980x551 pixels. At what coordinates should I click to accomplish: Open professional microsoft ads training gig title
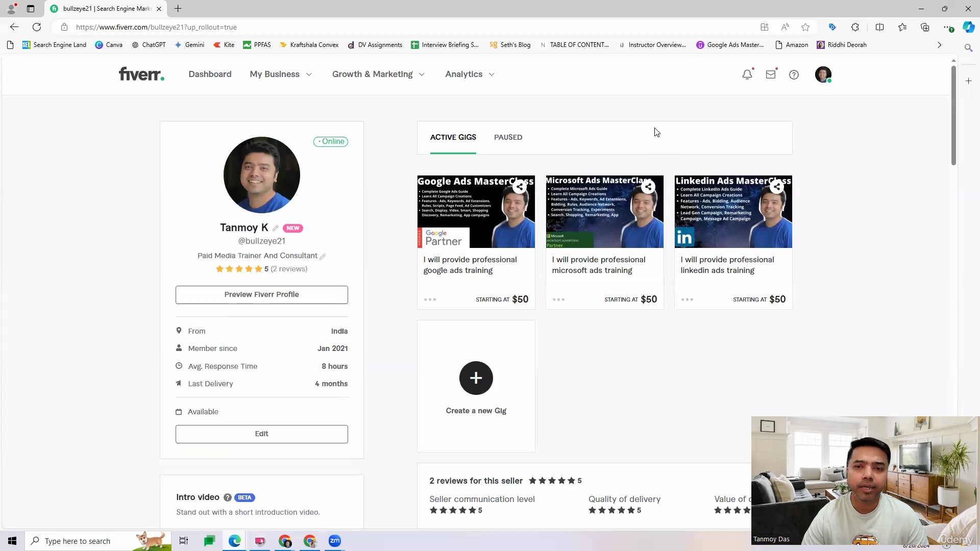pyautogui.click(x=598, y=265)
